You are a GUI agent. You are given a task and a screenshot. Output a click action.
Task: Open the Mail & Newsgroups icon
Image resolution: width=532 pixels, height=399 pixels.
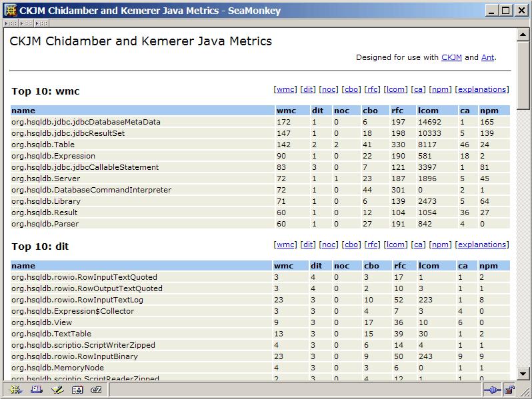point(37,390)
